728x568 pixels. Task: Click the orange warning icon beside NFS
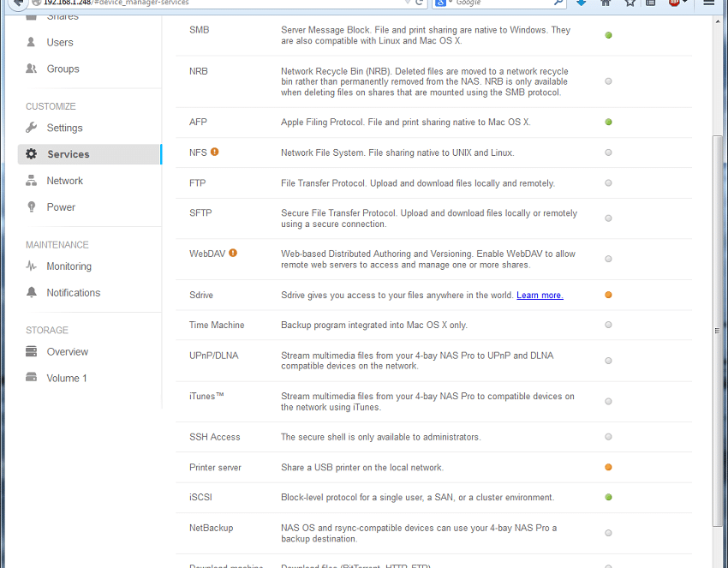tap(214, 152)
